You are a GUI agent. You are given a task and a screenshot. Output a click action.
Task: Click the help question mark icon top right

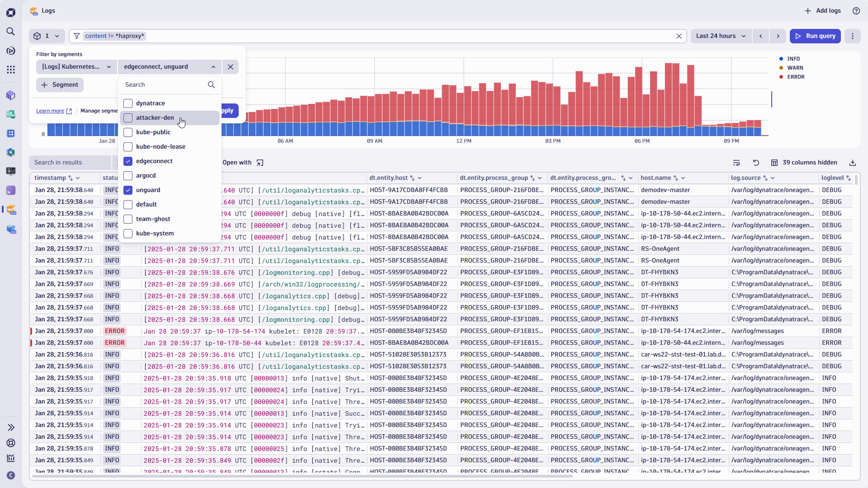pos(856,11)
